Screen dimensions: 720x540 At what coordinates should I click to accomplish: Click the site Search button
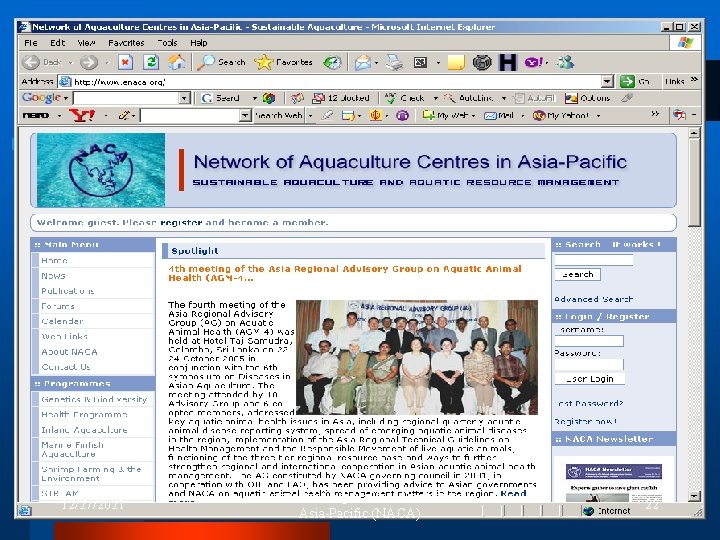click(578, 274)
